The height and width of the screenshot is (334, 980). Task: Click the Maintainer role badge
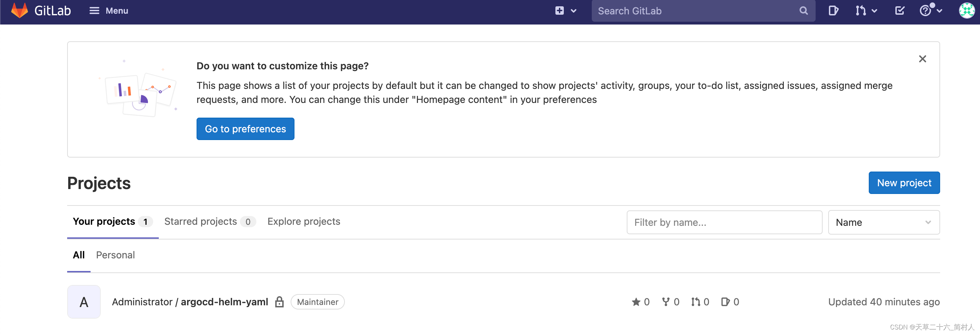click(317, 302)
